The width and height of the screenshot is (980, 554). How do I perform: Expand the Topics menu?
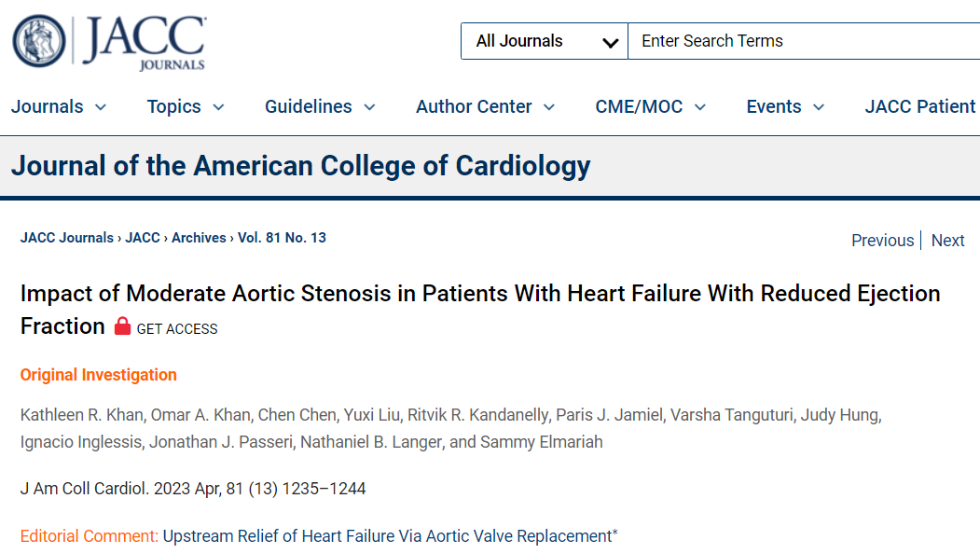(x=186, y=107)
